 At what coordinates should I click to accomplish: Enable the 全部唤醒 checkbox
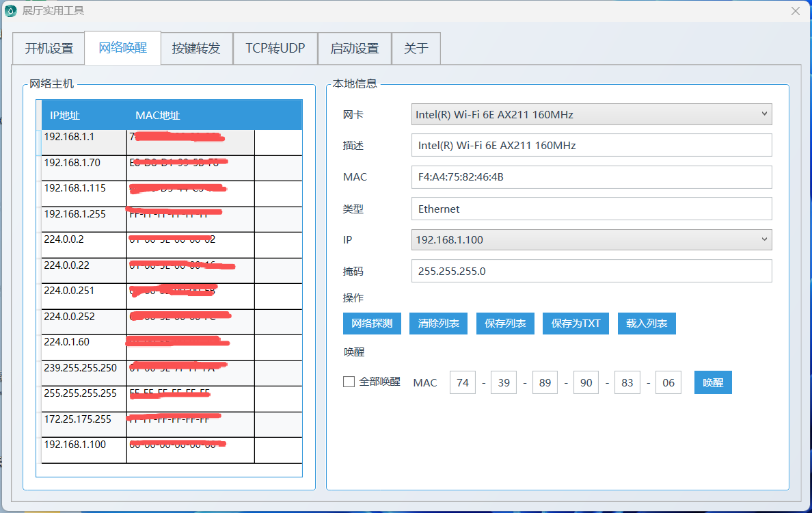click(349, 382)
